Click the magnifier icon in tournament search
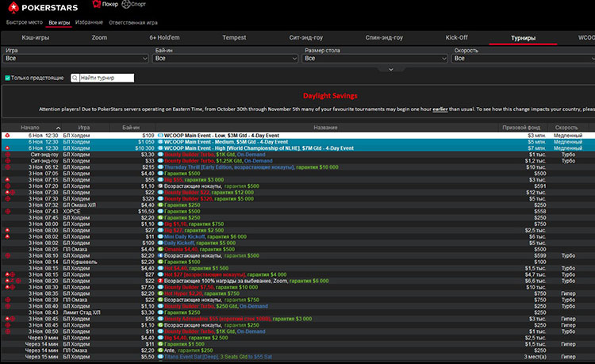Viewport: 595px width, 364px height. point(75,78)
